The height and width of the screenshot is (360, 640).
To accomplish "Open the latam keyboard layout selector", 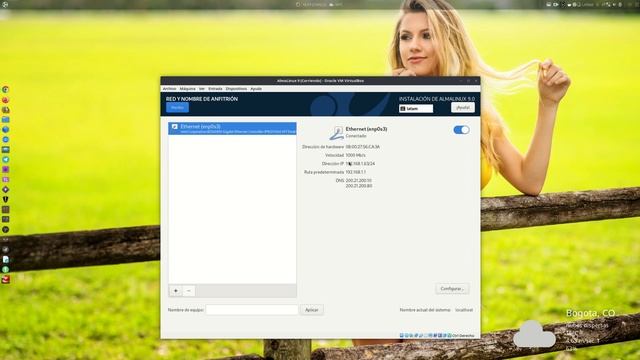I will coord(416,109).
